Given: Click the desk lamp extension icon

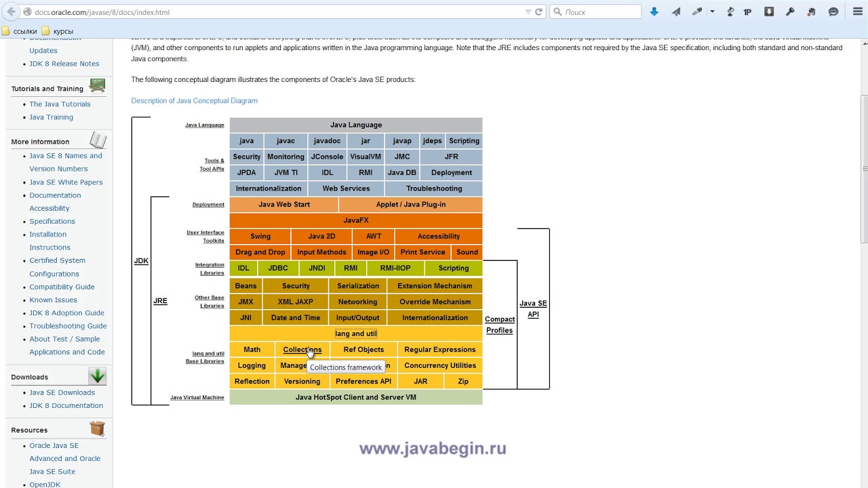Looking at the screenshot, I should [730, 12].
